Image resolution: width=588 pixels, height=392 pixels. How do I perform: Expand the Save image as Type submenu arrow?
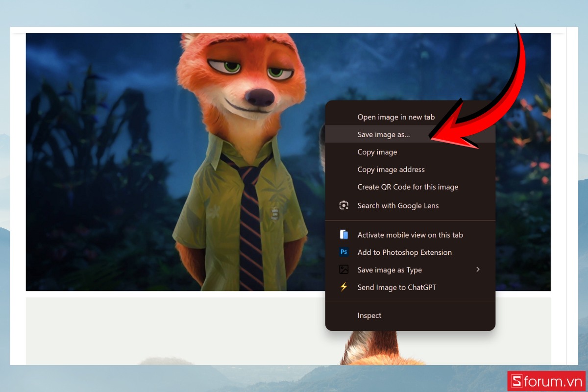click(x=478, y=269)
